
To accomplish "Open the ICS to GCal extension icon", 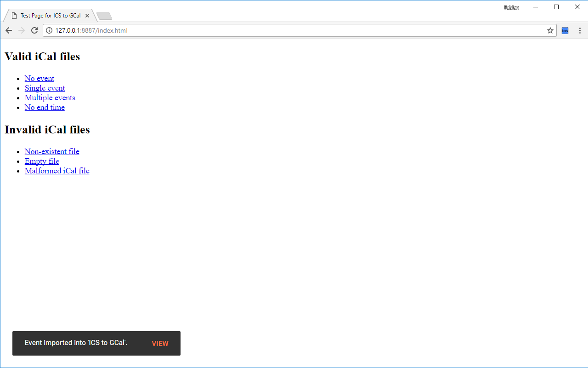I will tap(565, 30).
